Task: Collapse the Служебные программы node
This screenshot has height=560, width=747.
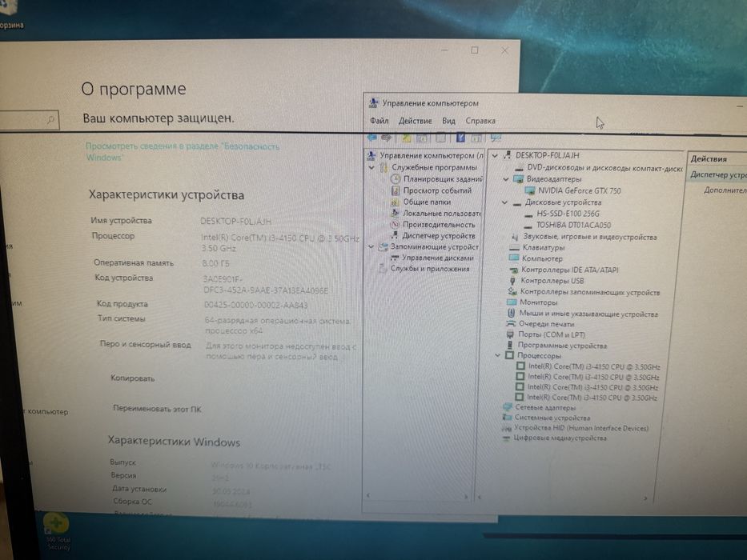Action: [371, 168]
